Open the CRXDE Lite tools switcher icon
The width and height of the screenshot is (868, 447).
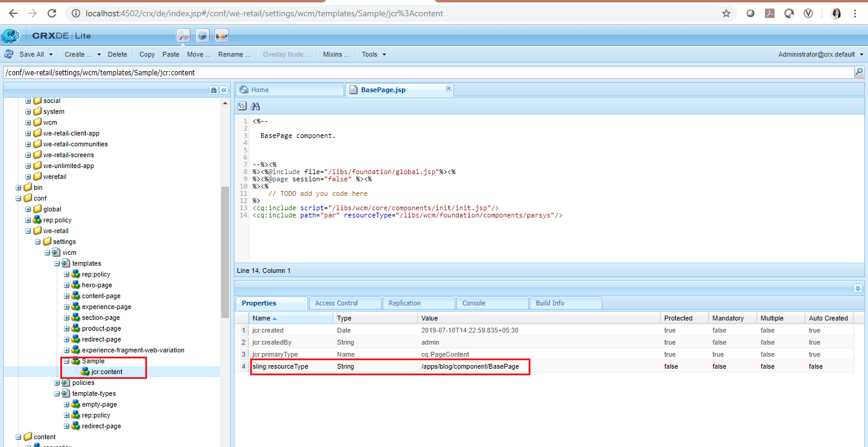[184, 36]
